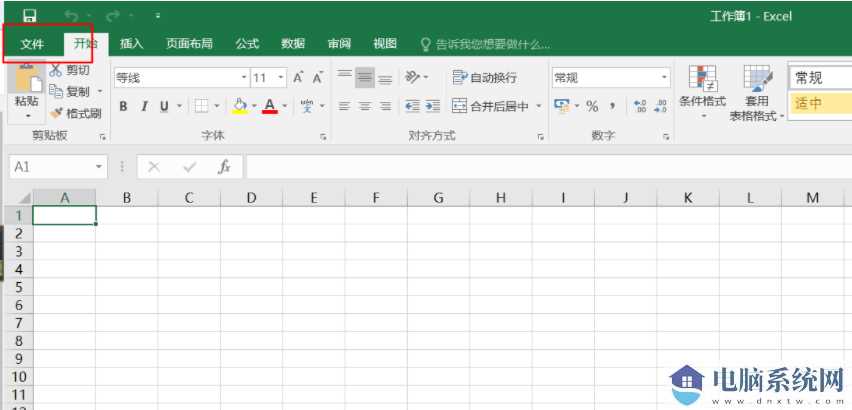
Task: Open the 条件格式 conditional formatting menu
Action: tap(703, 92)
